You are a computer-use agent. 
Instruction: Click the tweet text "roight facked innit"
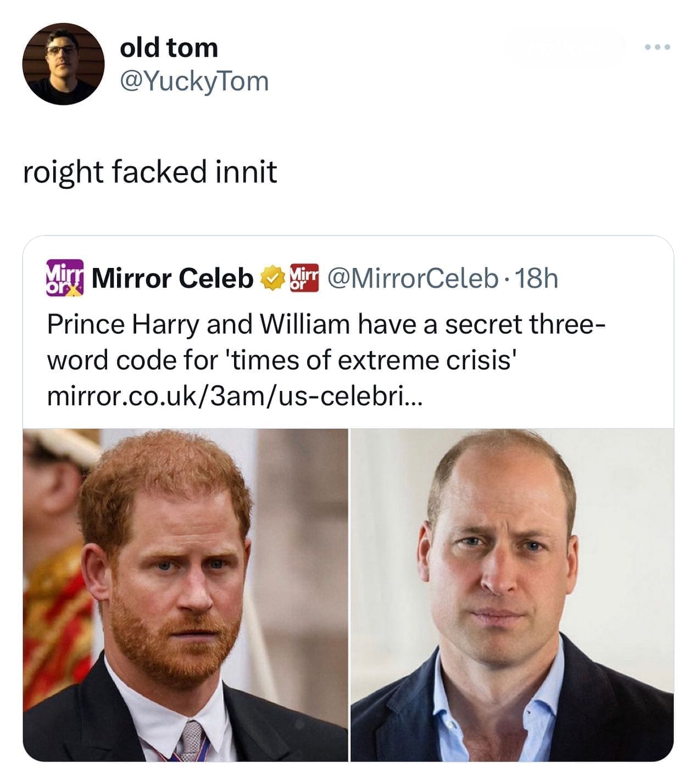click(x=150, y=171)
